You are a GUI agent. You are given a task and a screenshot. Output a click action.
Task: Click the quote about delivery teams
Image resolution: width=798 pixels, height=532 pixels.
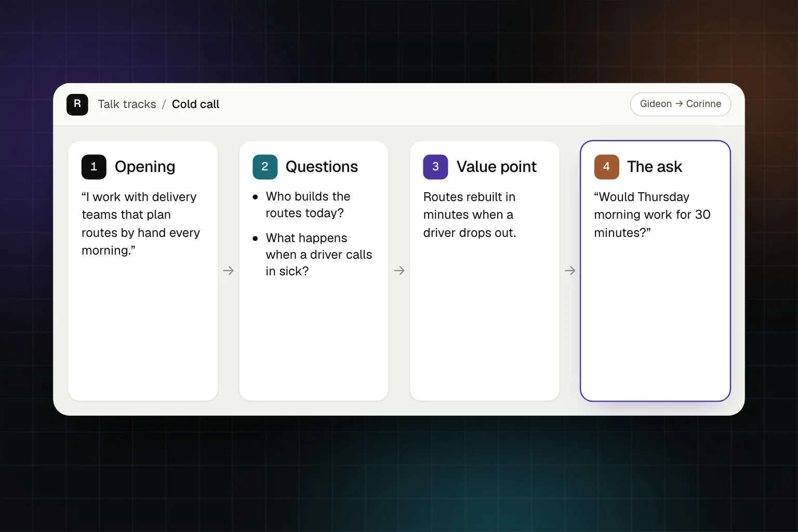coord(141,223)
